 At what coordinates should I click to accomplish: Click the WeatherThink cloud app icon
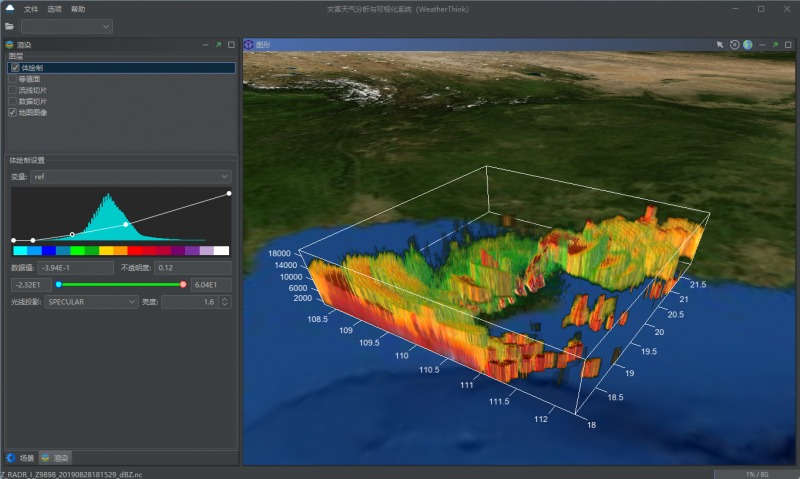click(9, 8)
